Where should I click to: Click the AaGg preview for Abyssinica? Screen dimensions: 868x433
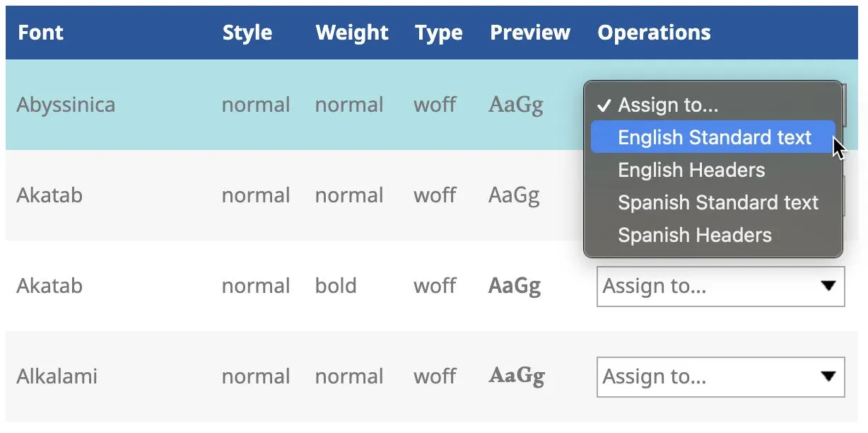tap(515, 105)
